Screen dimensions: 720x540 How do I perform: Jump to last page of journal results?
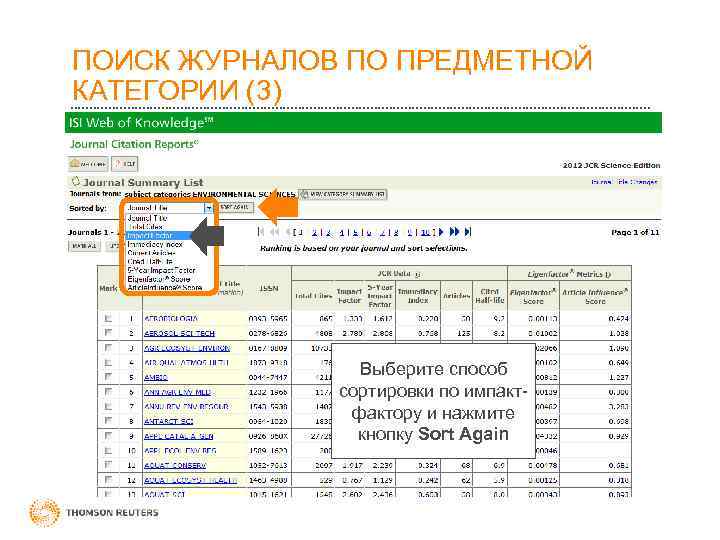pos(468,232)
